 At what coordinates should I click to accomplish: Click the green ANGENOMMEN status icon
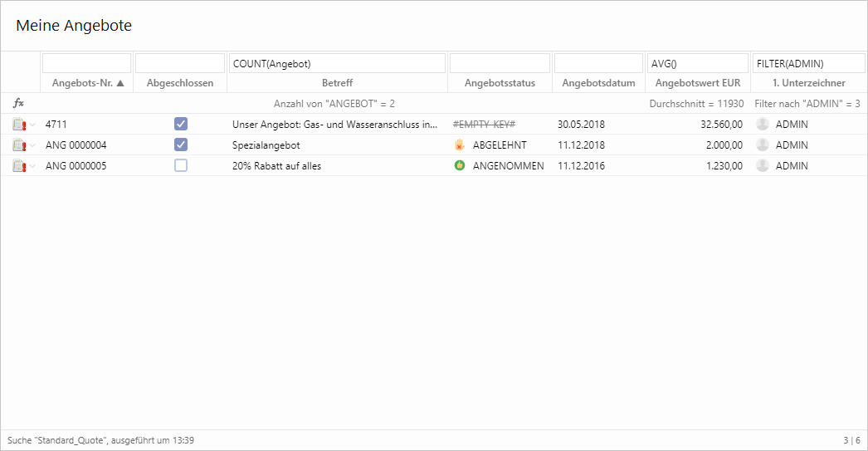(460, 166)
